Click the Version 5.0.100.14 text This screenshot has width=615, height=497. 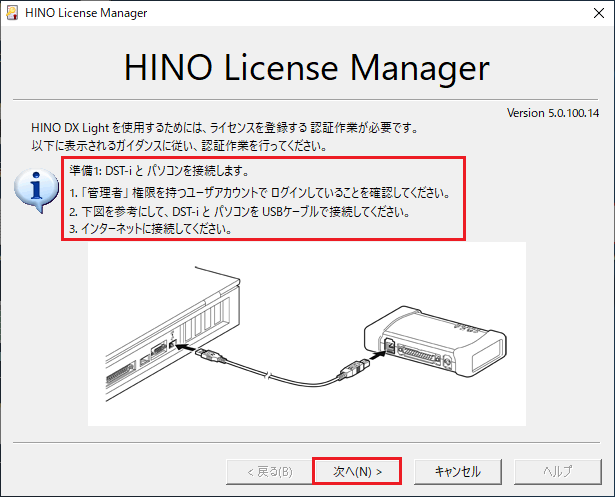pos(553,113)
